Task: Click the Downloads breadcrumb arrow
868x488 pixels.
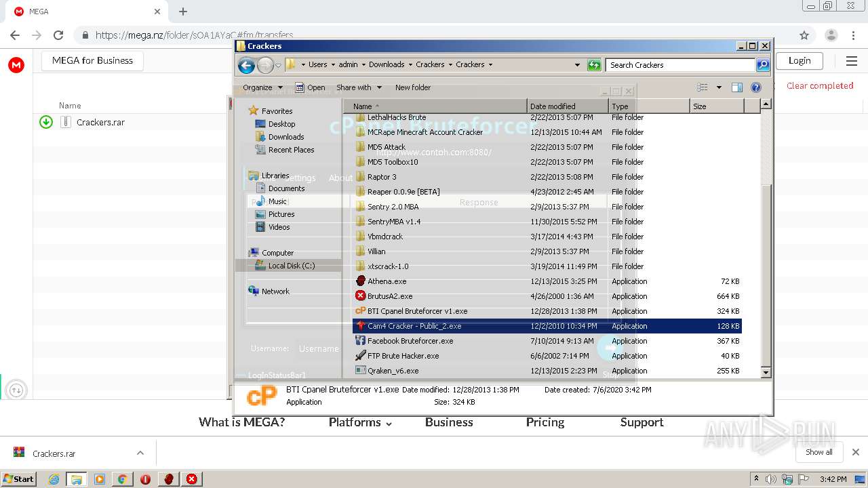Action: (x=410, y=65)
